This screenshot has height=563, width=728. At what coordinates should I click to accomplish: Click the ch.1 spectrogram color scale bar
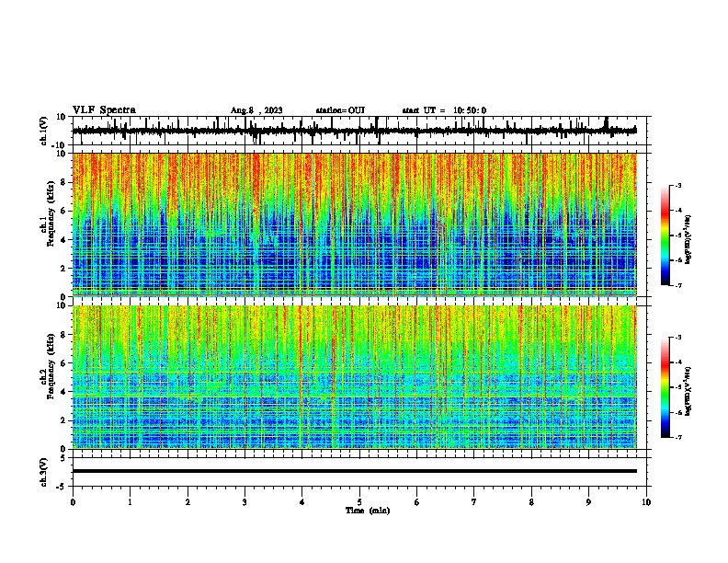(665, 236)
